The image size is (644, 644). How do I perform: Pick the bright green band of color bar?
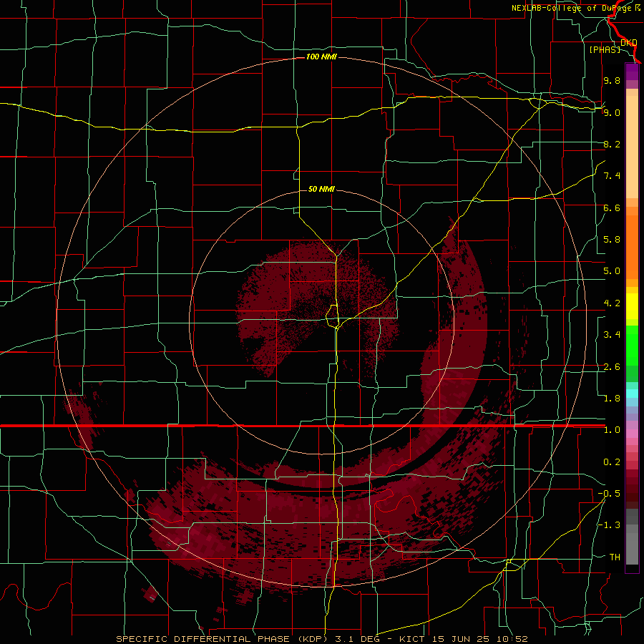[632, 345]
